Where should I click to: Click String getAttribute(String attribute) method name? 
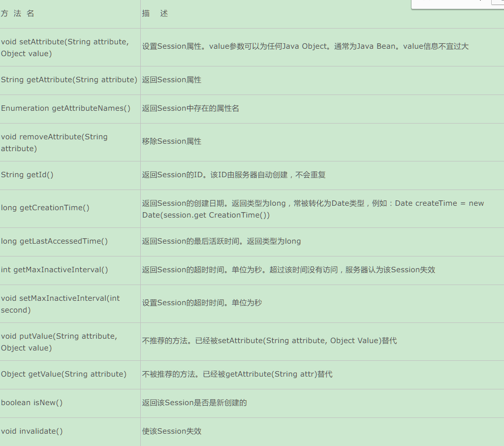69,80
